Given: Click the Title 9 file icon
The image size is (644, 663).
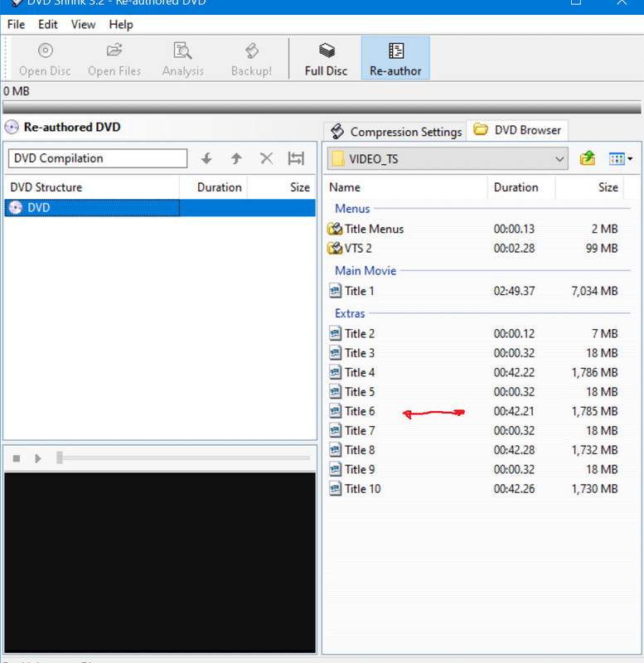Looking at the screenshot, I should (336, 470).
